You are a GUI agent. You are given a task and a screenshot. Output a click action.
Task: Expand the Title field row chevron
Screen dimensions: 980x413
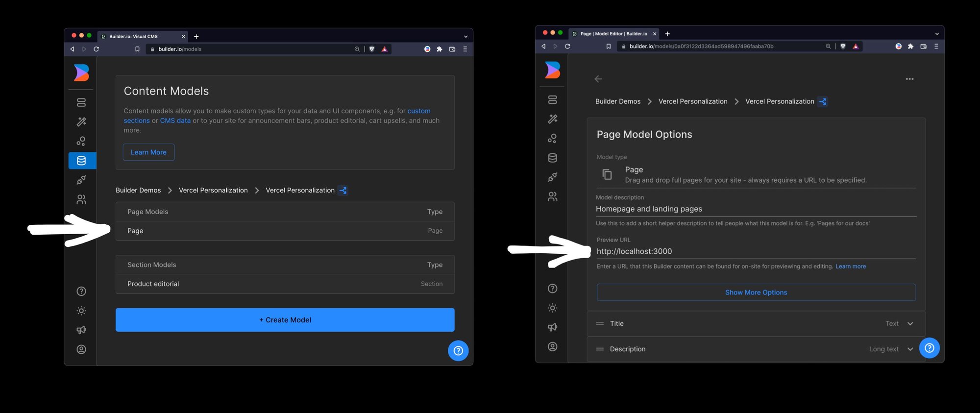(x=910, y=324)
